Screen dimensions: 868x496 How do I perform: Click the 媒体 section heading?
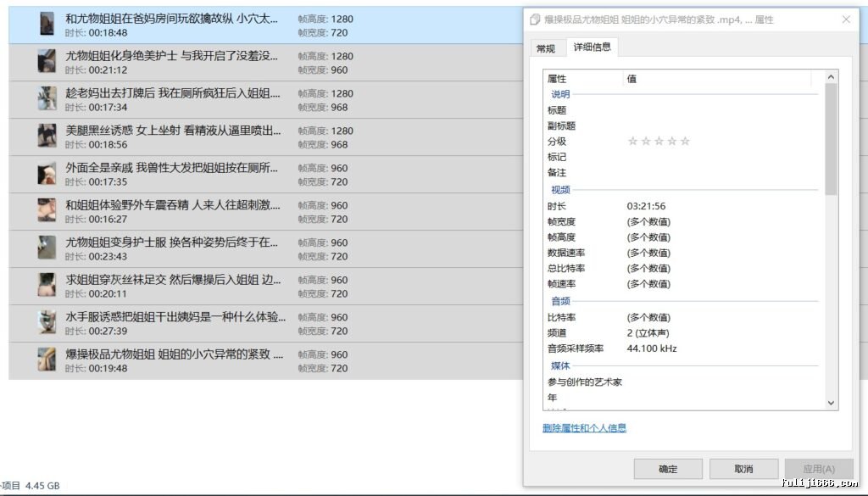click(560, 365)
